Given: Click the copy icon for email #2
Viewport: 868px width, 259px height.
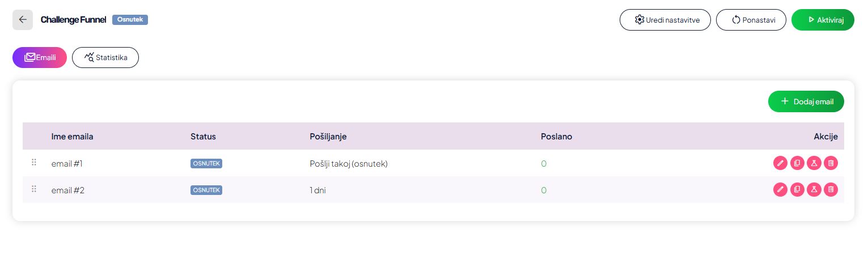Looking at the screenshot, I should (x=797, y=189).
